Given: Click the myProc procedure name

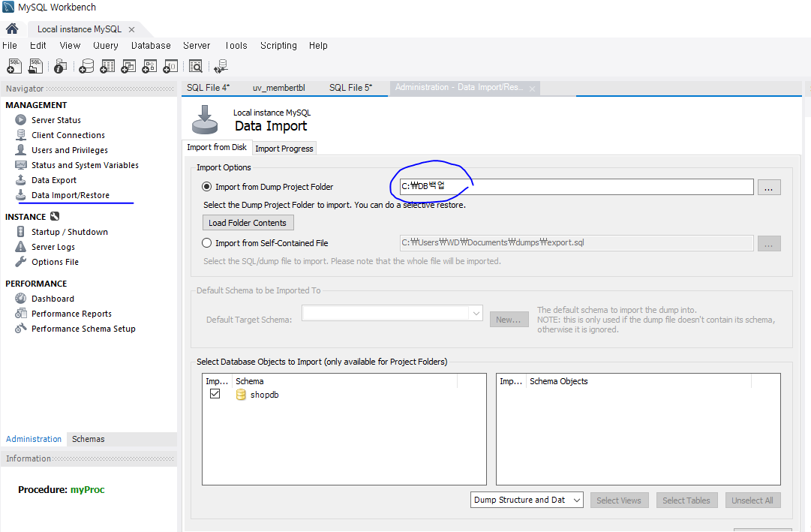Looking at the screenshot, I should (x=88, y=489).
